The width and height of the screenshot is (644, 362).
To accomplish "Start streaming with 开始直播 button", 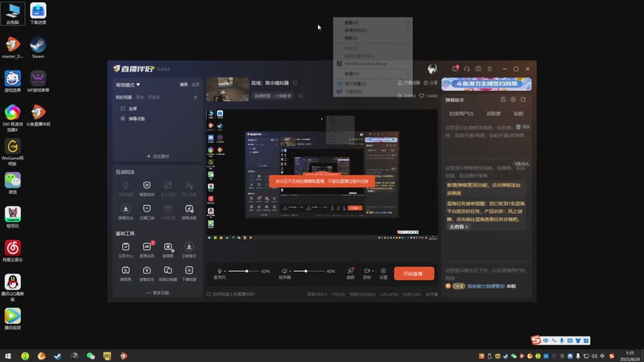I will pyautogui.click(x=414, y=274).
